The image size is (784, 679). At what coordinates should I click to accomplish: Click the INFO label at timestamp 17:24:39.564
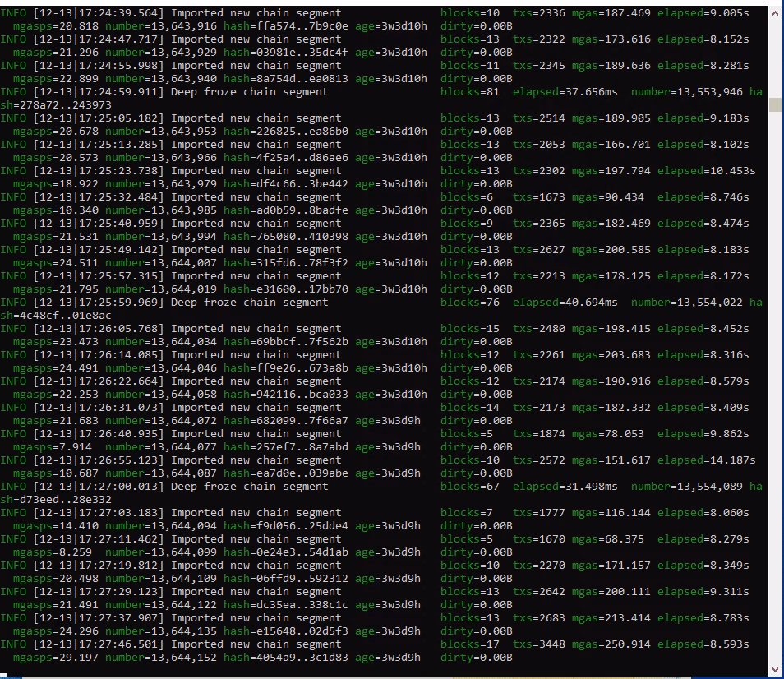tap(13, 13)
